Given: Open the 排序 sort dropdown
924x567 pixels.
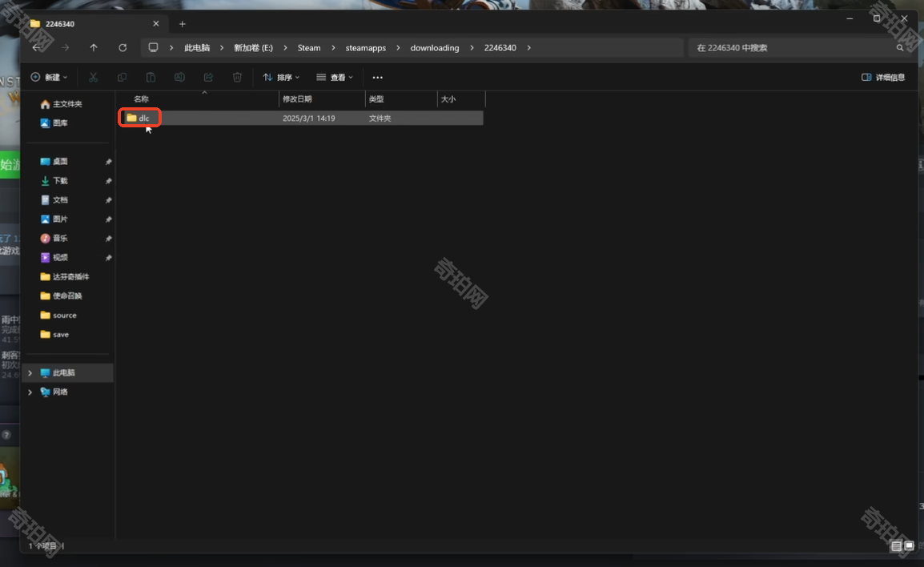Looking at the screenshot, I should click(x=281, y=78).
